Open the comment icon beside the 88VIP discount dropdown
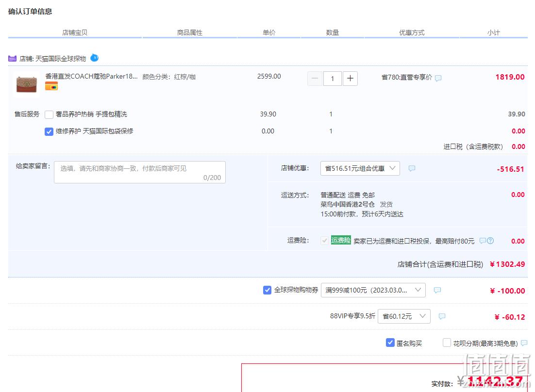Viewport: 535px width, 392px height. click(x=442, y=316)
